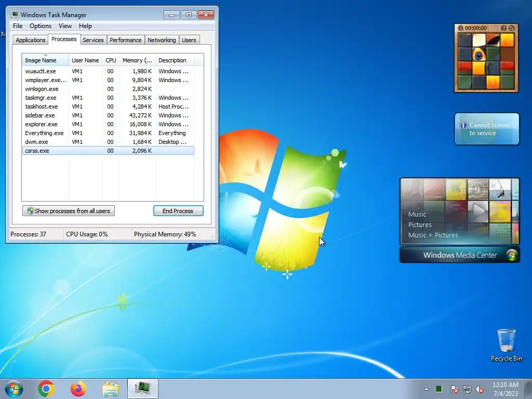This screenshot has height=399, width=532.
Task: Click the puzzle timer 00:00:00
Action: point(476,28)
